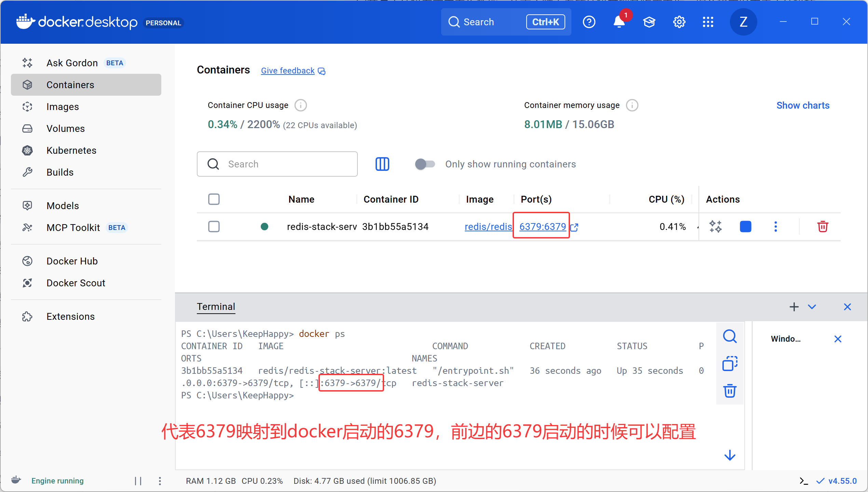Click the manage columns icon

pos(382,164)
